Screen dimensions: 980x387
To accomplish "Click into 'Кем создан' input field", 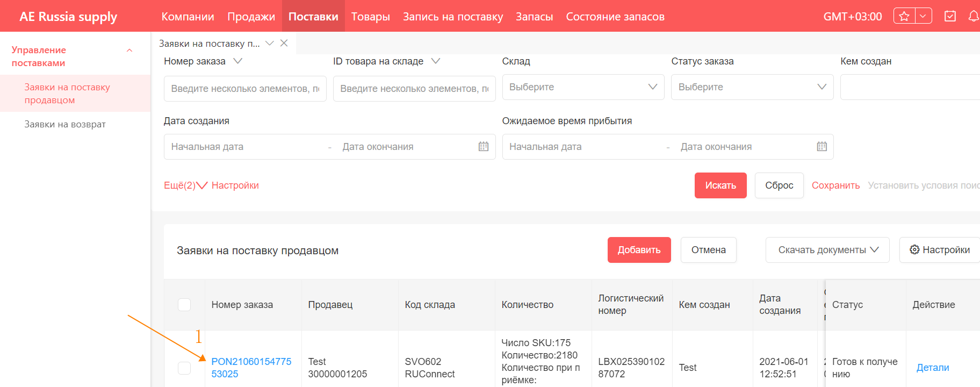I will click(910, 87).
